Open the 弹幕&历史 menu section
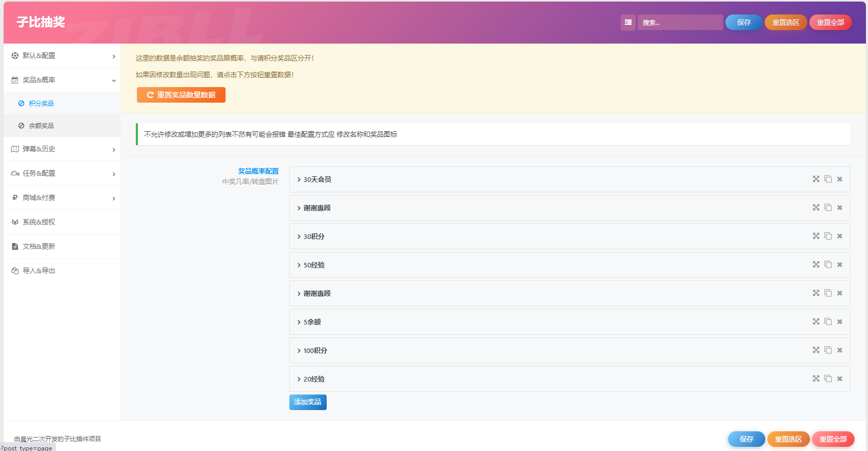868x451 pixels. (x=62, y=149)
